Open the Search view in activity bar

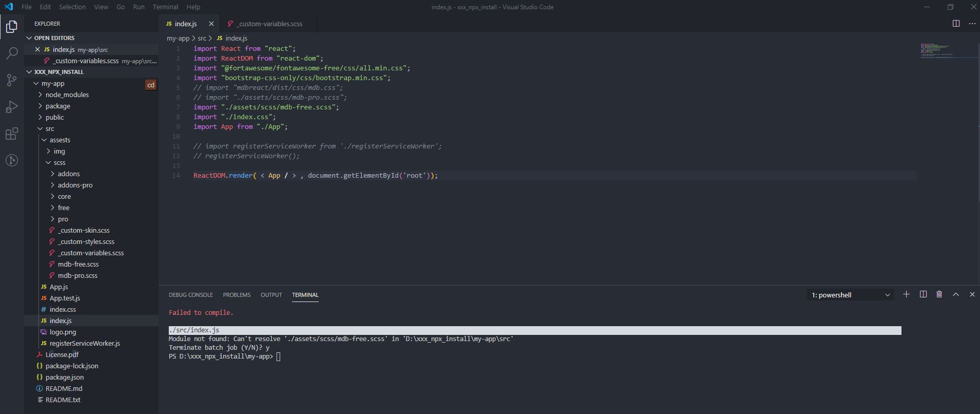tap(12, 53)
